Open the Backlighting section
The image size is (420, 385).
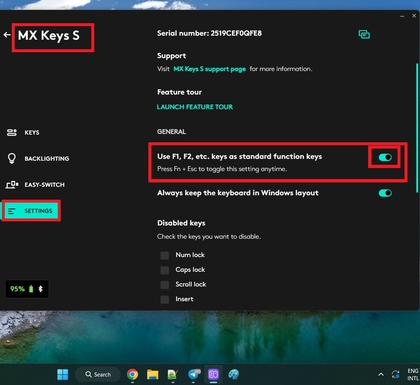(x=38, y=158)
